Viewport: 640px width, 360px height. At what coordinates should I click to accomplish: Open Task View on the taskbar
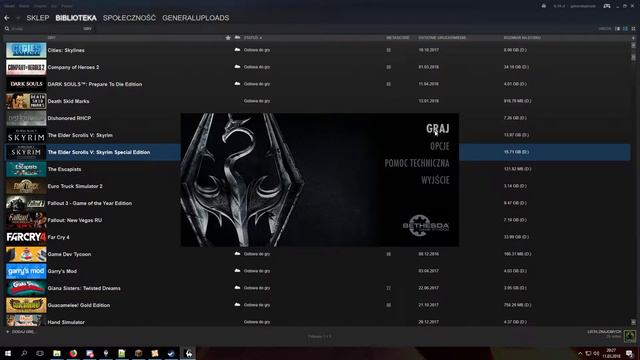[40, 353]
